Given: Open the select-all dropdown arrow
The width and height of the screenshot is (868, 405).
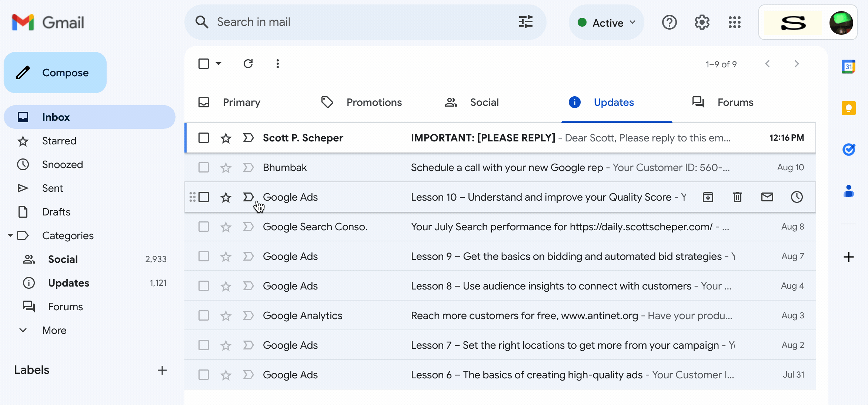Looking at the screenshot, I should [218, 64].
